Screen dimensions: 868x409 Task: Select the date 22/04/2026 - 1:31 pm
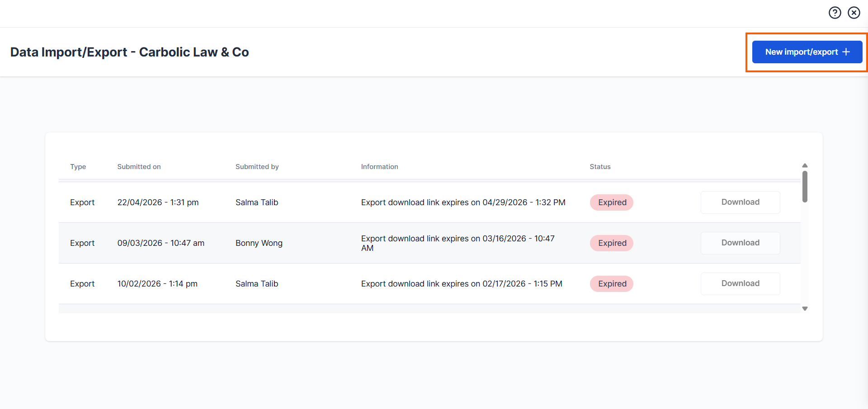click(x=158, y=202)
